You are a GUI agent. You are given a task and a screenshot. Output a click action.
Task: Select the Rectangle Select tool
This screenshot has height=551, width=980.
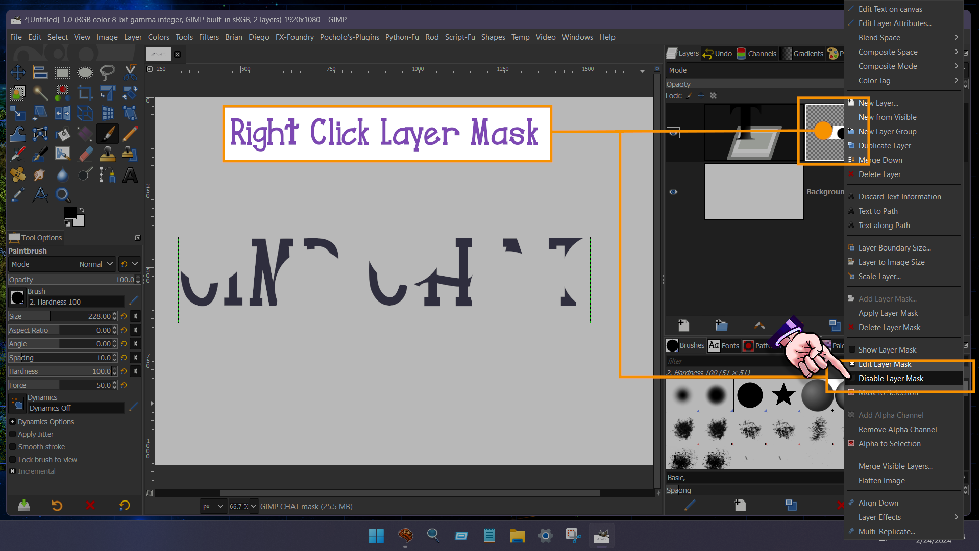[x=62, y=72]
